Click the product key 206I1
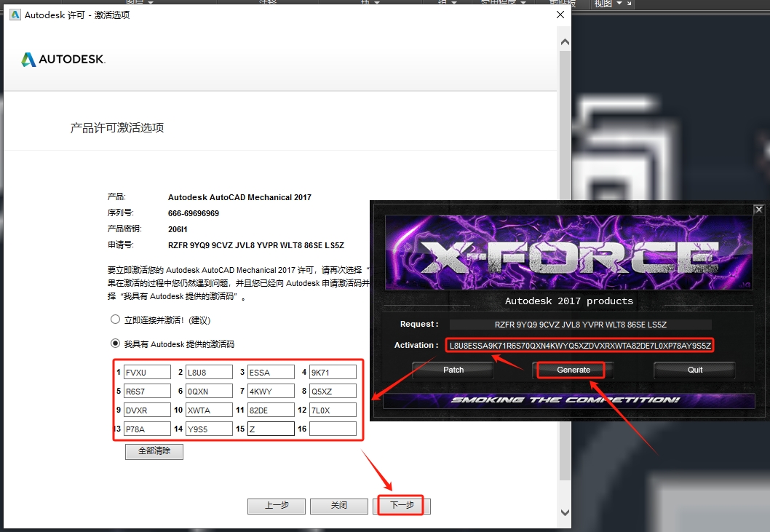This screenshot has height=532, width=770. (178, 229)
